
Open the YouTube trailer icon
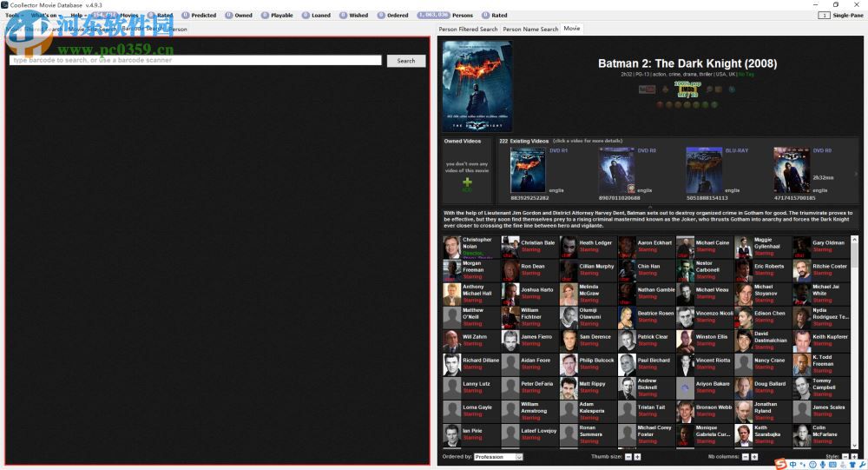647,89
